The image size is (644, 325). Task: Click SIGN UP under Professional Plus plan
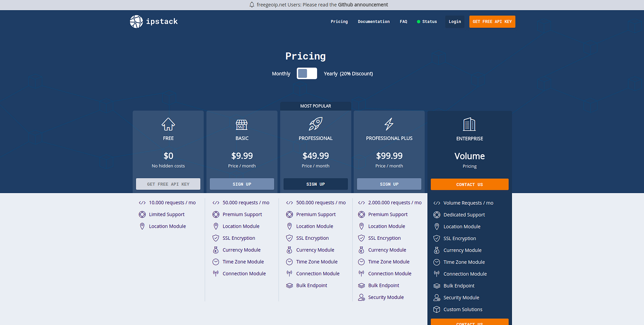[x=389, y=184]
